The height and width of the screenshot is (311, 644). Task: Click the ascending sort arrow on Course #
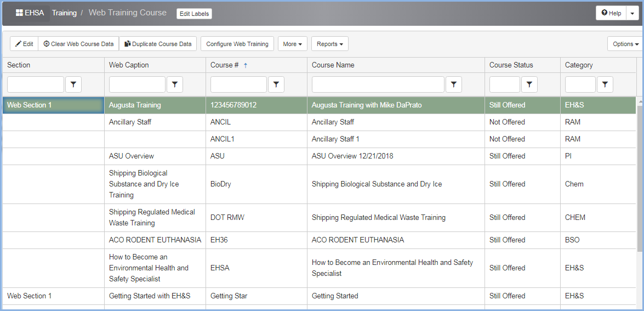pos(246,65)
